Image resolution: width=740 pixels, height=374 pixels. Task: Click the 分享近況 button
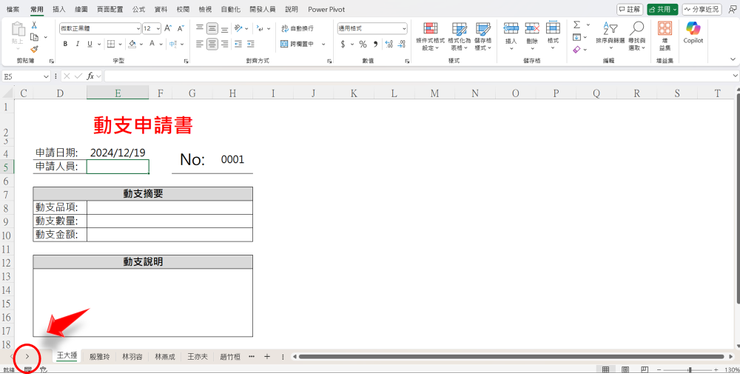pyautogui.click(x=701, y=9)
